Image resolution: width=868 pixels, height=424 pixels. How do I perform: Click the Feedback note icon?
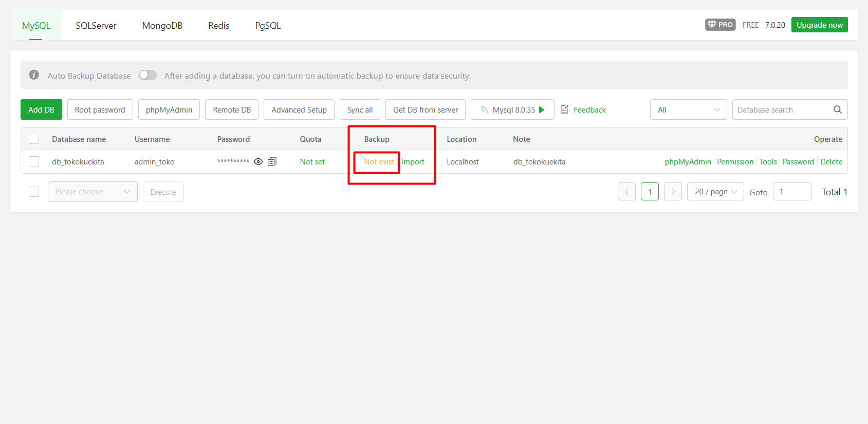click(x=565, y=109)
